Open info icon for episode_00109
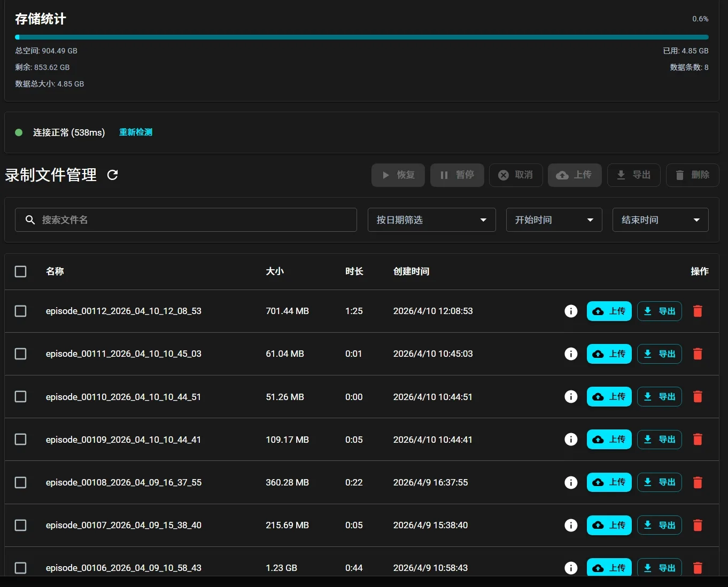The image size is (728, 587). coord(571,439)
